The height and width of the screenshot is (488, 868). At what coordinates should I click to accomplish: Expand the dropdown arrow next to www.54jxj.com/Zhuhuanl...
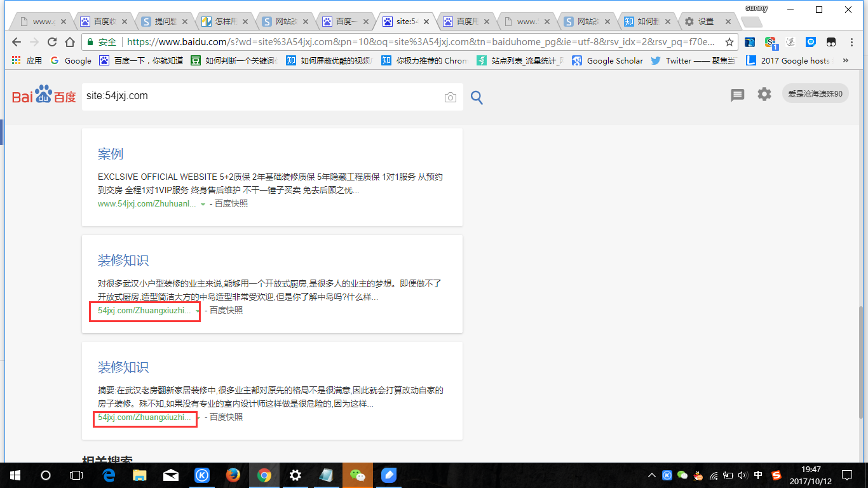pyautogui.click(x=203, y=204)
